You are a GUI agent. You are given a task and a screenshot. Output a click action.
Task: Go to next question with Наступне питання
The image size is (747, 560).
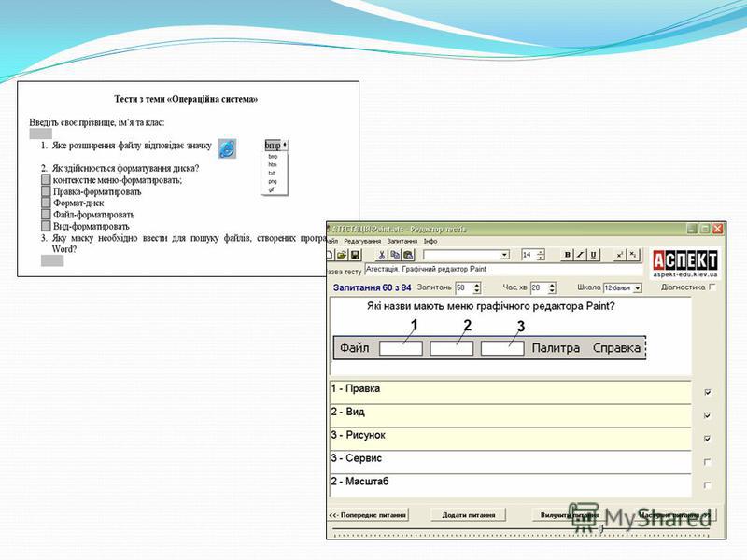pos(674,515)
